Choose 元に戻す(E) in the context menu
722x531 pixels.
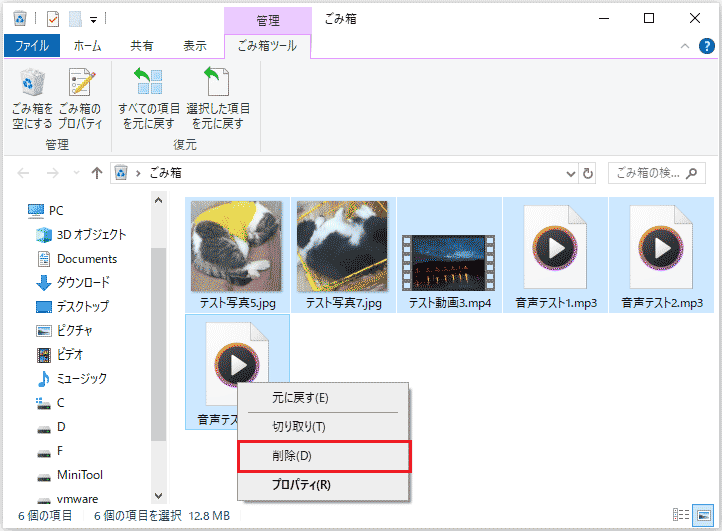click(300, 397)
